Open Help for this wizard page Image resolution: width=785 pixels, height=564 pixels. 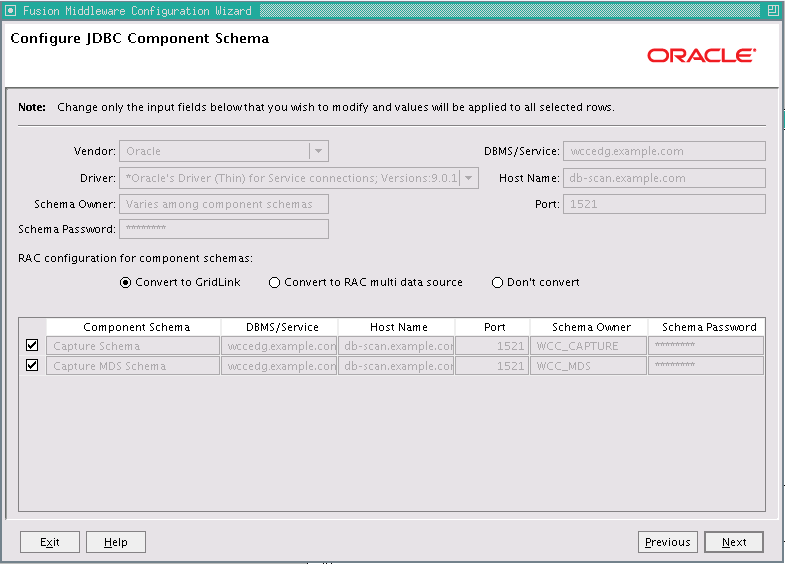[x=116, y=542]
